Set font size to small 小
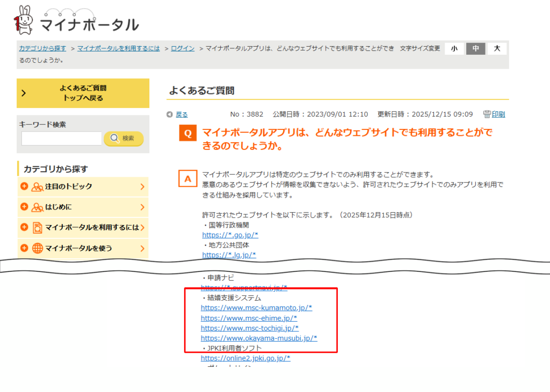The width and height of the screenshot is (550, 392). click(x=454, y=49)
